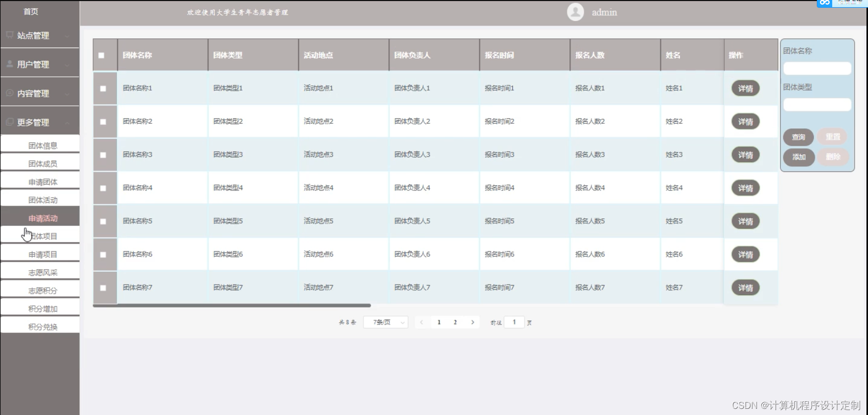Select page 1 in pagination
The height and width of the screenshot is (415, 868).
point(439,322)
